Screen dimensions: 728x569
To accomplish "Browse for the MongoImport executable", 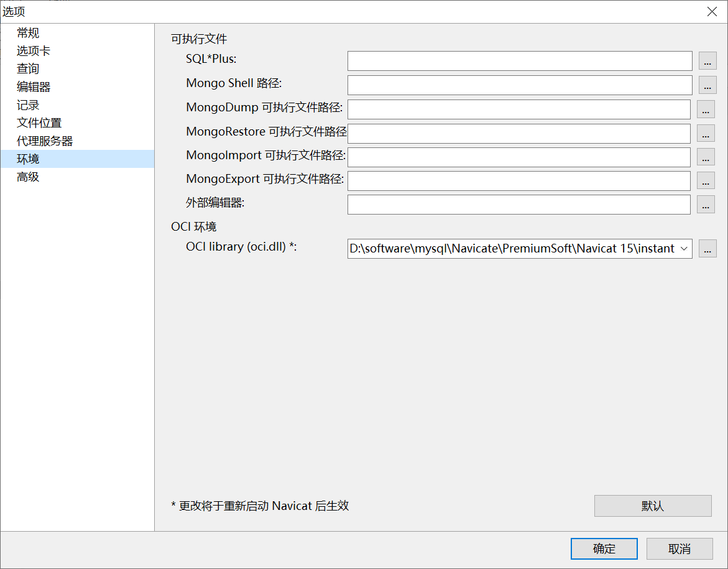I will (705, 157).
